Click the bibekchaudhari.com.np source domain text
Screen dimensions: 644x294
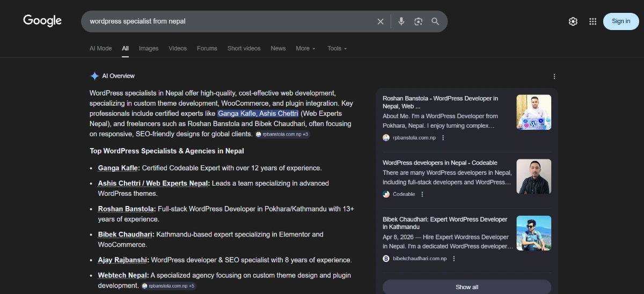click(x=420, y=259)
